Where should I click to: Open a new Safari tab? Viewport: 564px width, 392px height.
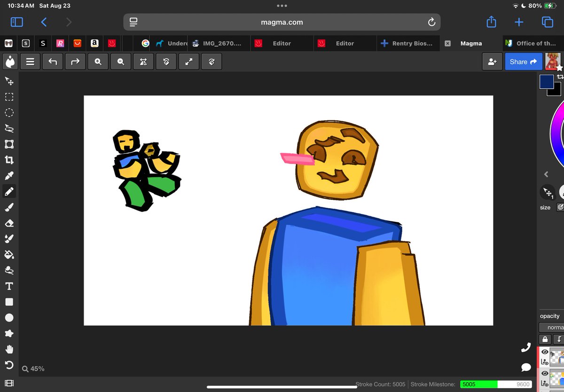click(519, 22)
